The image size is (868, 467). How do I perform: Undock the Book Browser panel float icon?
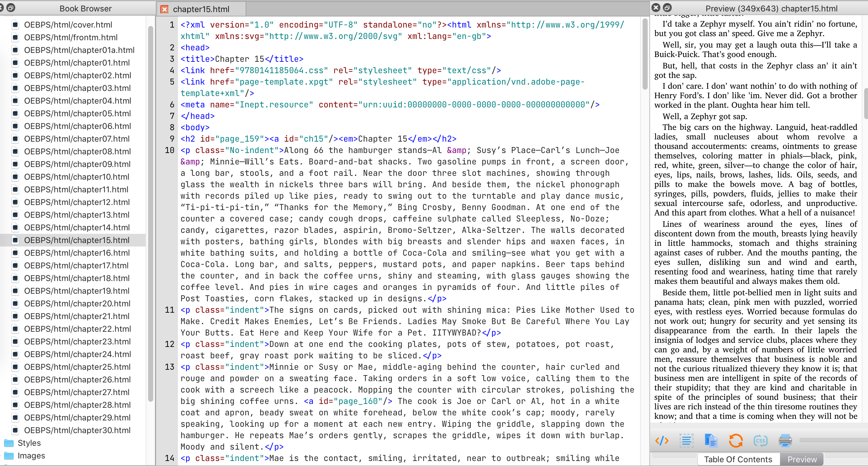click(x=11, y=8)
